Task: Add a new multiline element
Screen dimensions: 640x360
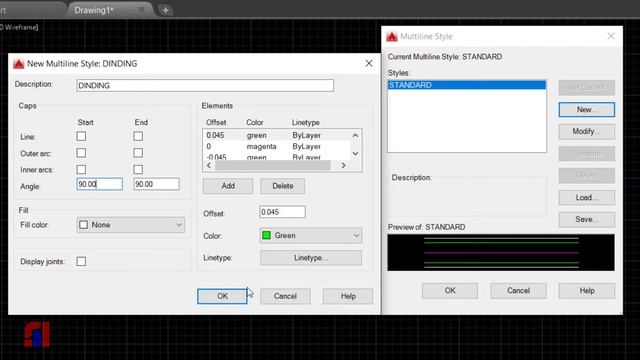Action: [x=228, y=186]
